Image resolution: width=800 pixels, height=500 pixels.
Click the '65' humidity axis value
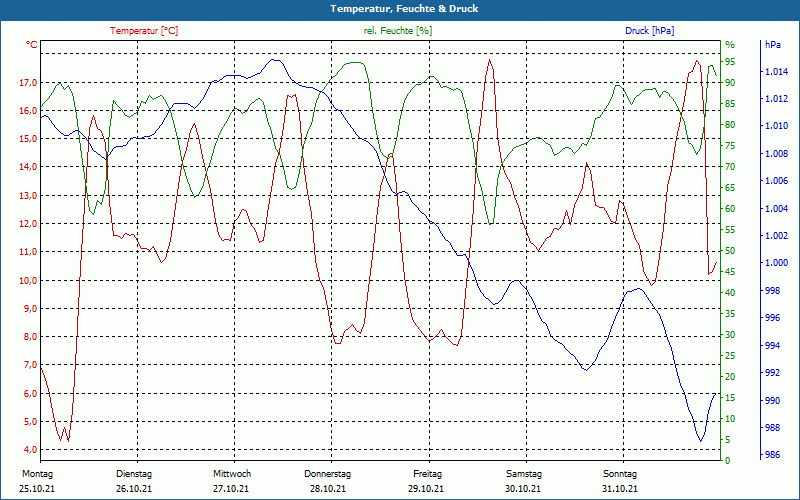pyautogui.click(x=730, y=188)
